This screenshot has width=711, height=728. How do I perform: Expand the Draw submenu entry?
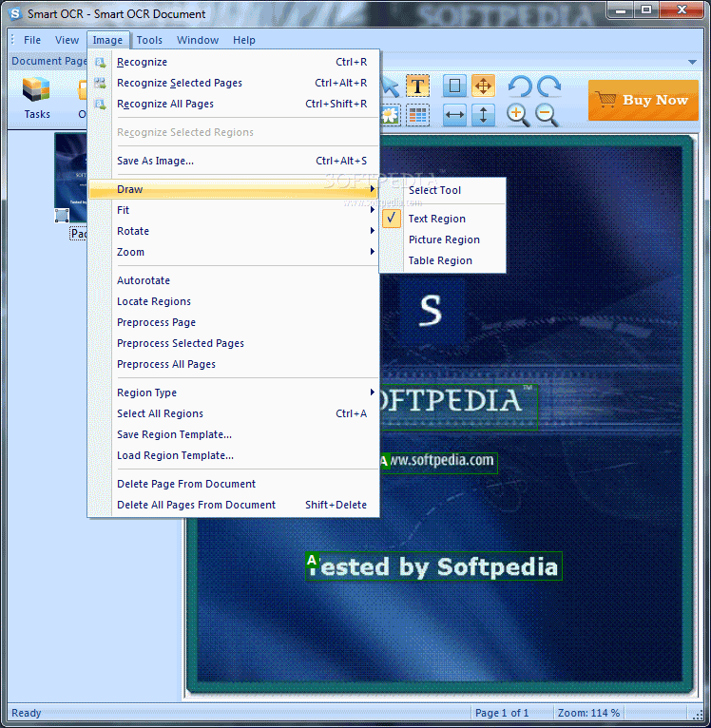click(x=233, y=189)
